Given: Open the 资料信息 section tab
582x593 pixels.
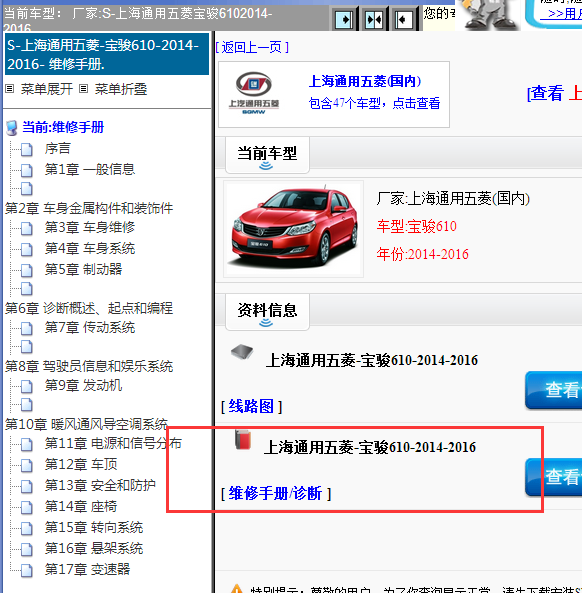Looking at the screenshot, I should 267,312.
